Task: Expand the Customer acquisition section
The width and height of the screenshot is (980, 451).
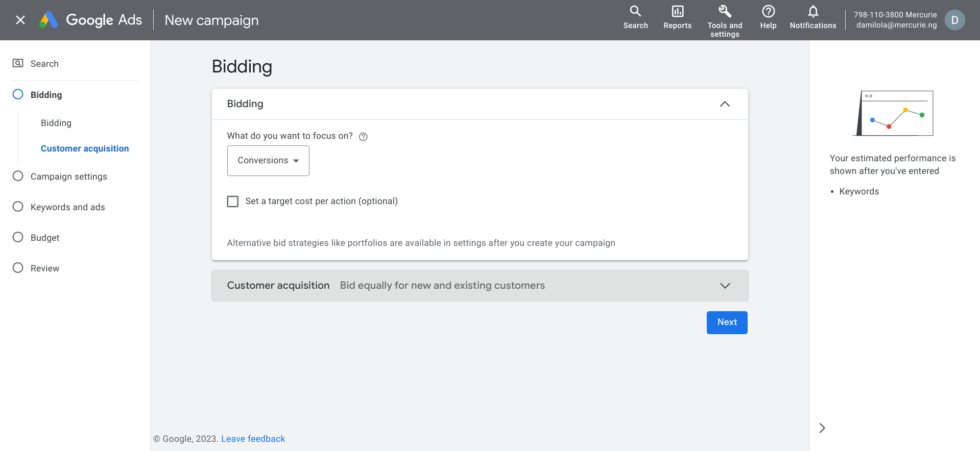Action: pos(725,286)
